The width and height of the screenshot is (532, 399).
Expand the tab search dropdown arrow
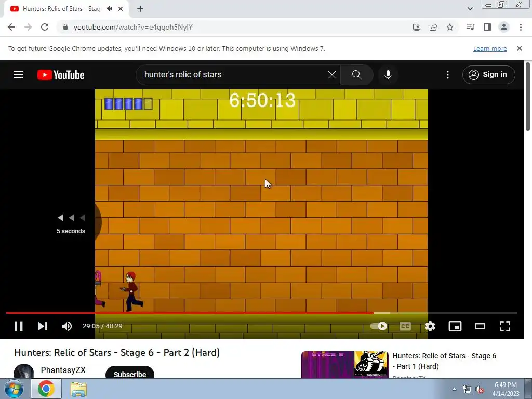(x=470, y=9)
